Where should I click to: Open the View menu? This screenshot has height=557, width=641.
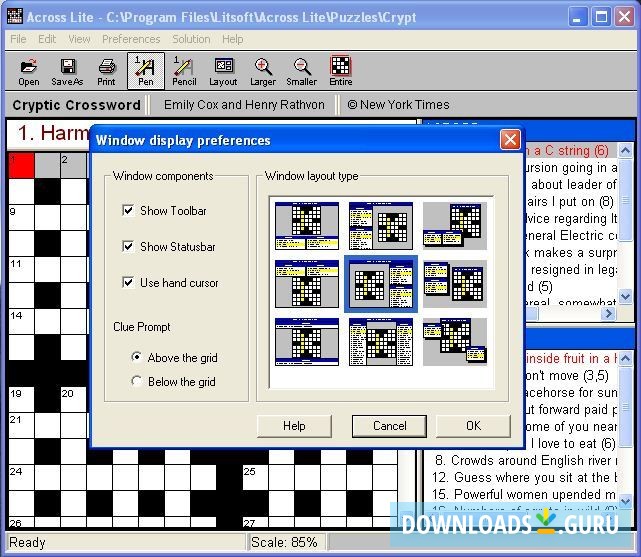(x=79, y=39)
